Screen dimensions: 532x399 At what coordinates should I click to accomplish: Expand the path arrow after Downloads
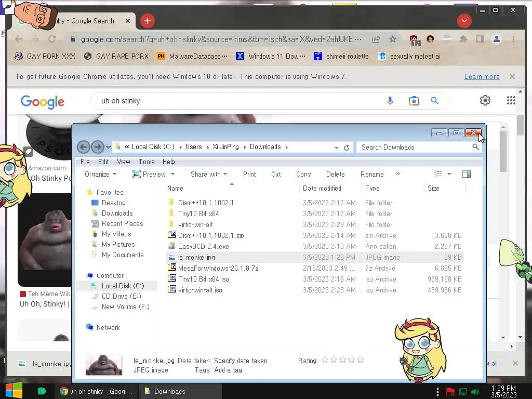(x=287, y=147)
